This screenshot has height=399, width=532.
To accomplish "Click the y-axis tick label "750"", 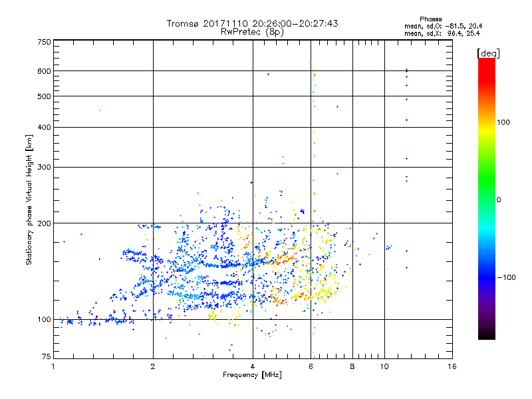I will [x=44, y=42].
